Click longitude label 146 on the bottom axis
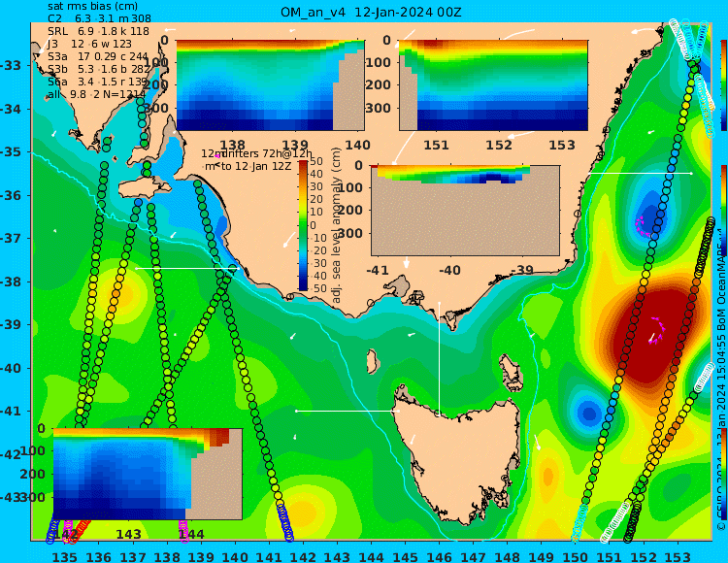Viewport: 728px width, 563px height. pyautogui.click(x=439, y=557)
